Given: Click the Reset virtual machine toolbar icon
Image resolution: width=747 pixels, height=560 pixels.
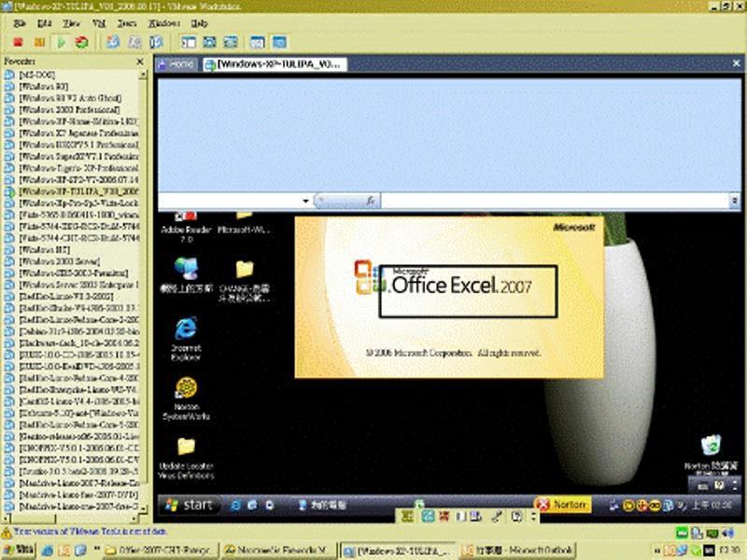Looking at the screenshot, I should click(x=82, y=42).
